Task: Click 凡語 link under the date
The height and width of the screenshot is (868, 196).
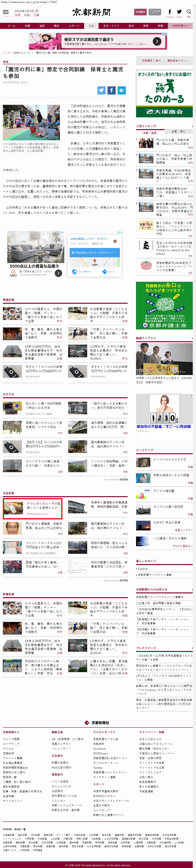Action: (36, 15)
